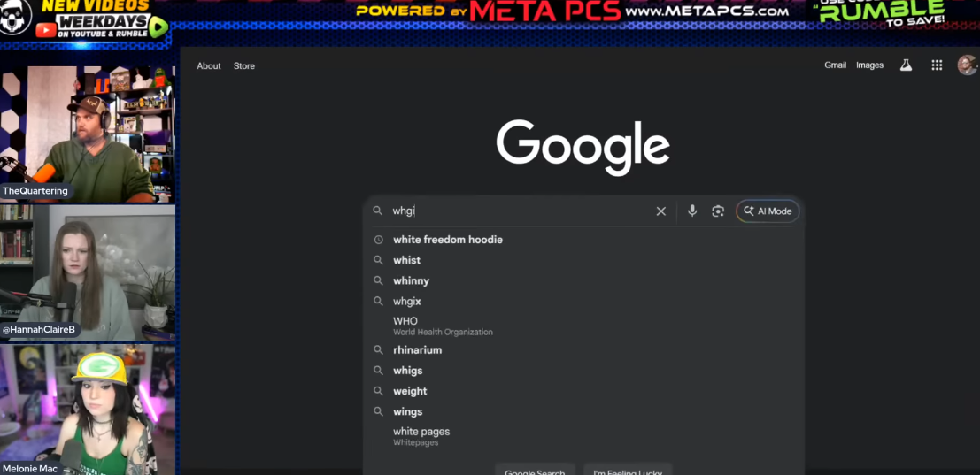The height and width of the screenshot is (475, 980).
Task: Click inside the search field containing "whgi"
Action: (x=519, y=211)
